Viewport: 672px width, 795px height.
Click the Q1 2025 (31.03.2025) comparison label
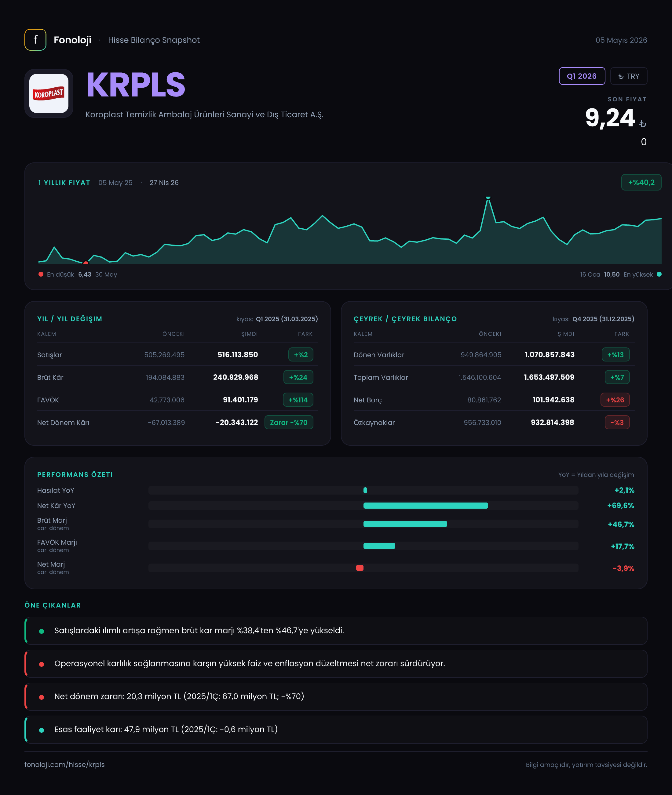click(287, 319)
